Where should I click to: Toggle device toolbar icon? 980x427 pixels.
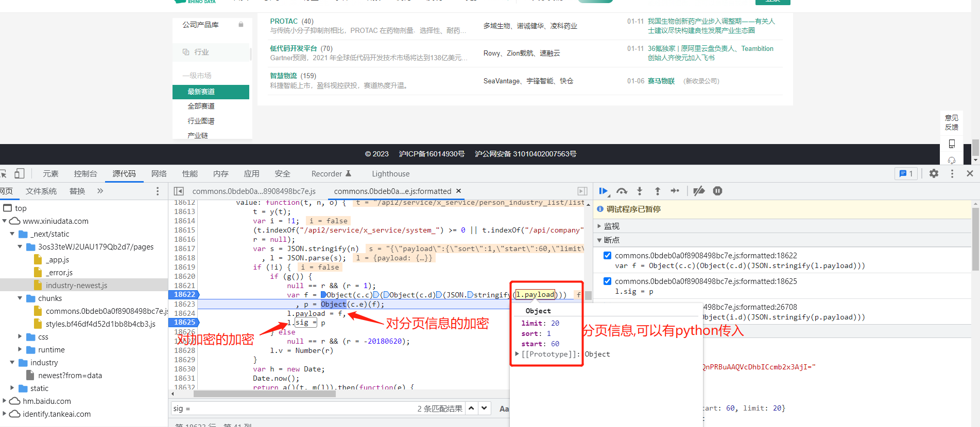point(20,173)
